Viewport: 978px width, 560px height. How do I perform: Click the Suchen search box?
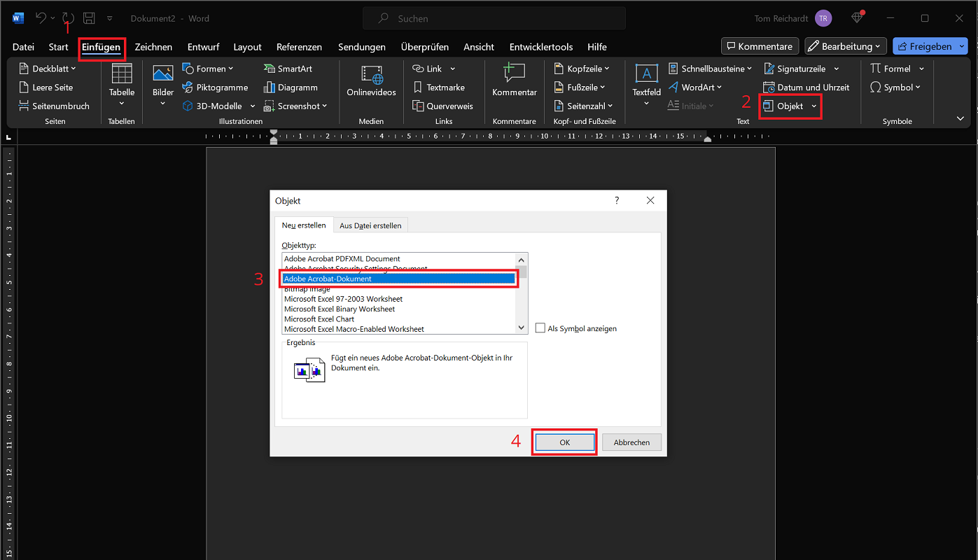pos(494,18)
